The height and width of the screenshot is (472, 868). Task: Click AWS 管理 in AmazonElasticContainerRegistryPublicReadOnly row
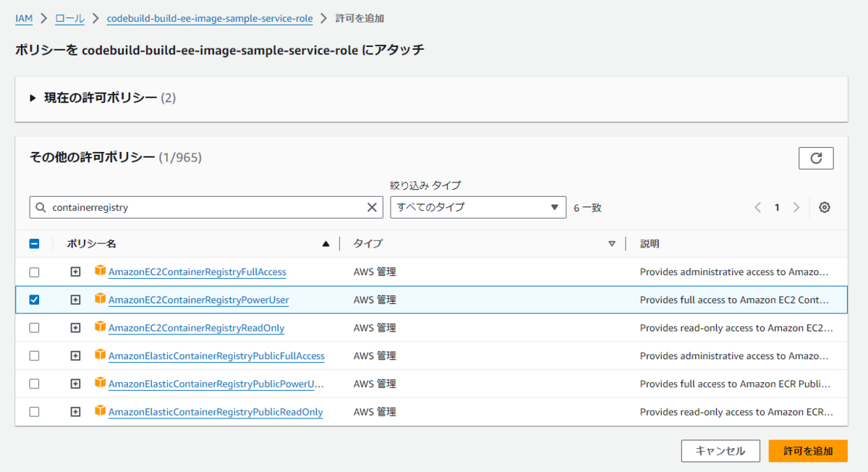pyautogui.click(x=375, y=412)
